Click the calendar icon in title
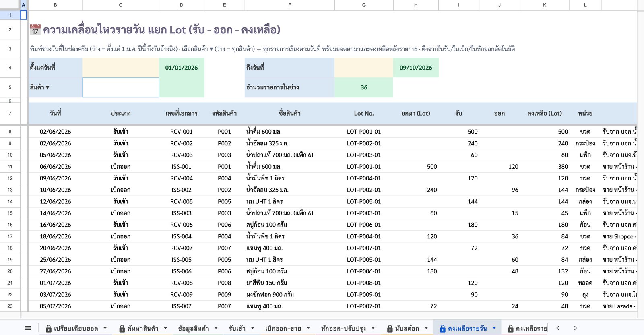This screenshot has width=644, height=335. [x=35, y=29]
